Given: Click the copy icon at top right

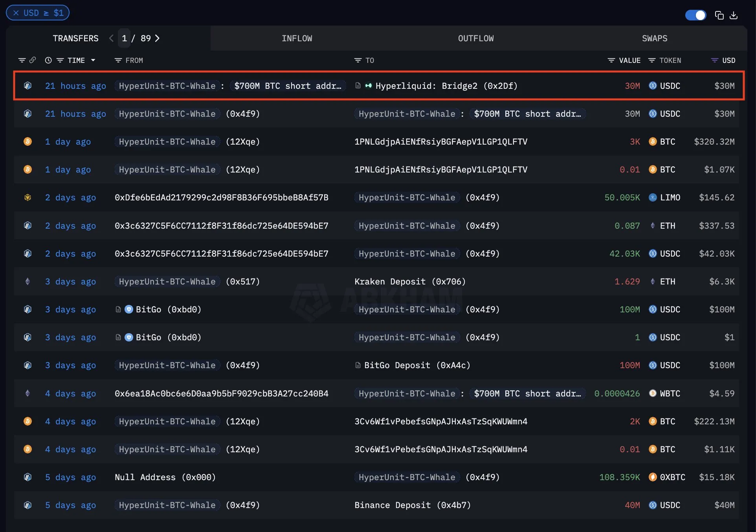Looking at the screenshot, I should click(719, 15).
